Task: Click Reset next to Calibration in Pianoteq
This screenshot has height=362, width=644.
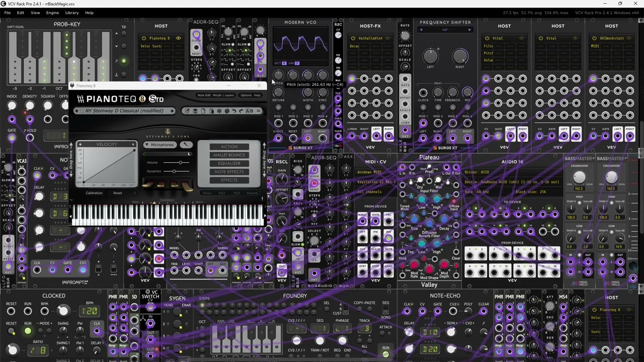Action: click(x=117, y=193)
